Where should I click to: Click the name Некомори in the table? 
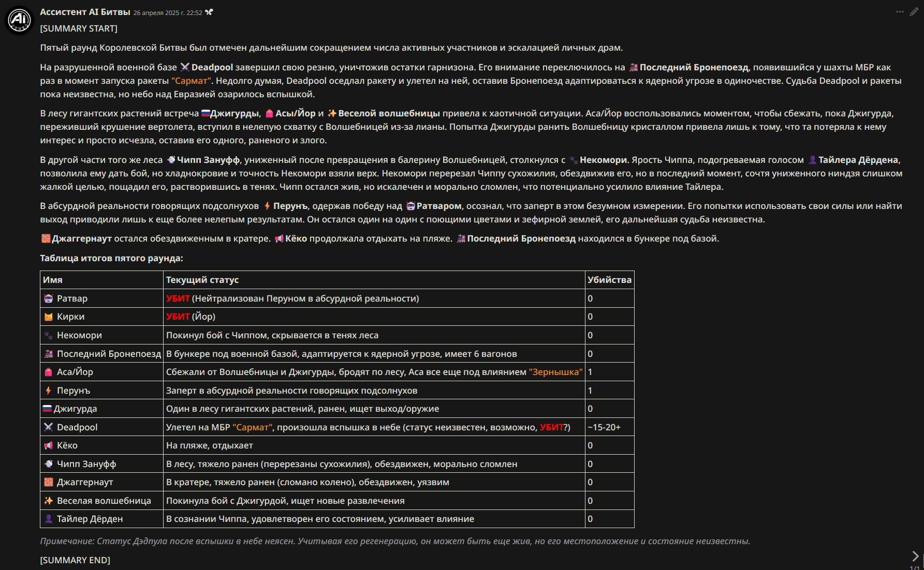[79, 335]
